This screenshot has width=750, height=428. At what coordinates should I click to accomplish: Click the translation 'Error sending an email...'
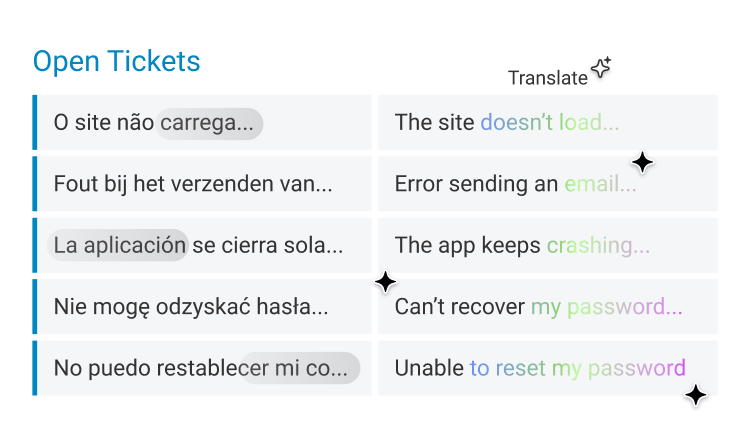click(x=548, y=184)
